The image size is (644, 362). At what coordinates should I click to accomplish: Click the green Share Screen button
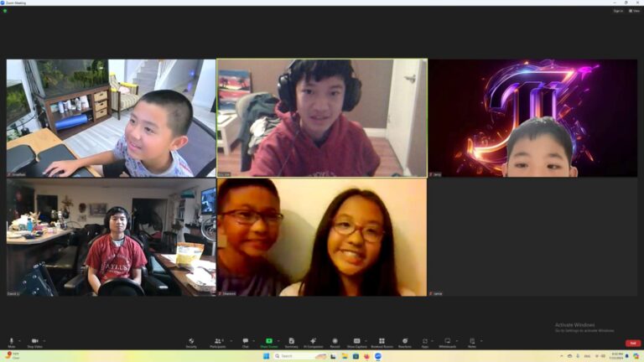click(268, 343)
